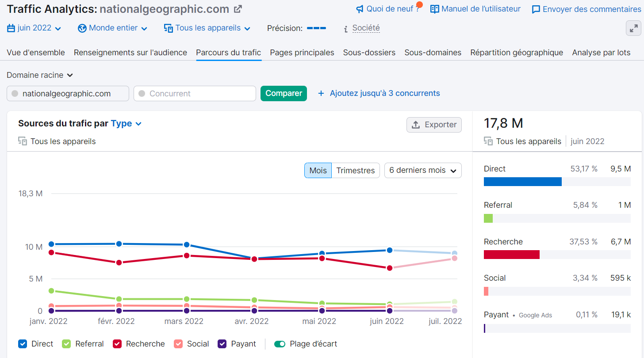Open the Sous-dossiers tab
644x358 pixels.
point(369,53)
